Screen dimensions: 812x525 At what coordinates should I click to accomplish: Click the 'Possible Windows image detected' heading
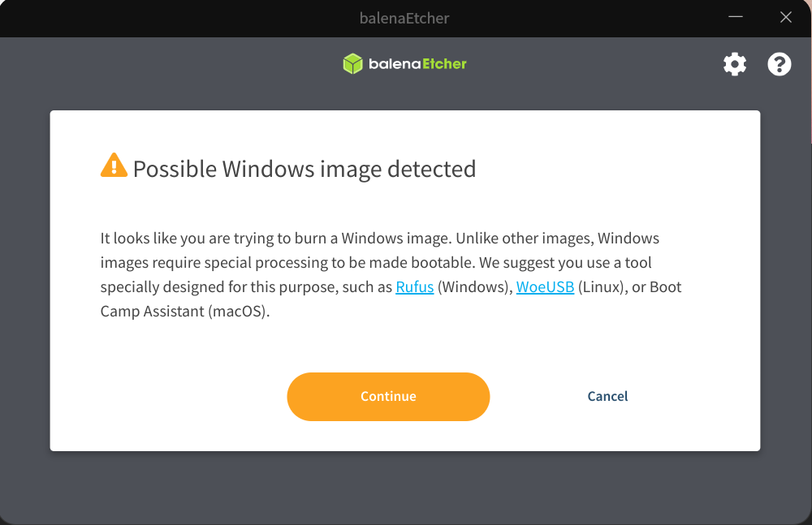[304, 170]
